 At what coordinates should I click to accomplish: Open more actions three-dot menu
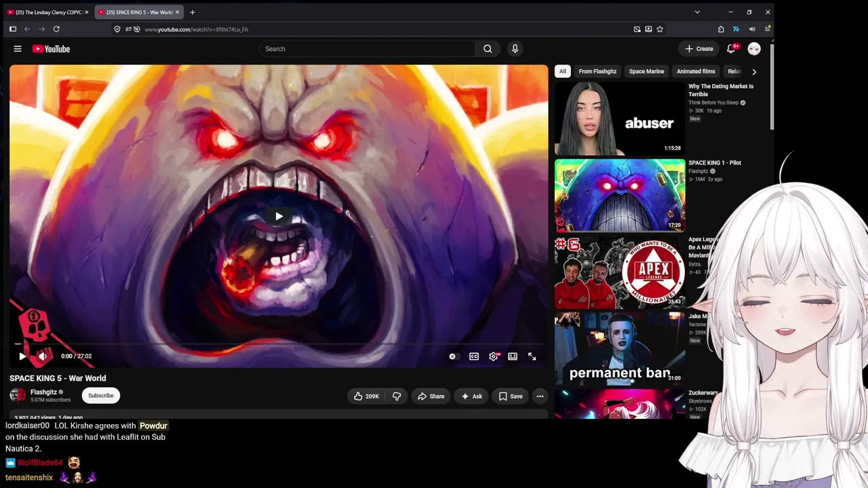click(x=540, y=396)
